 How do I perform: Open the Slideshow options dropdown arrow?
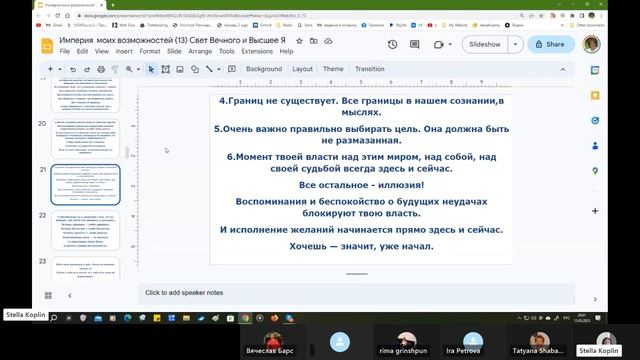[516, 44]
